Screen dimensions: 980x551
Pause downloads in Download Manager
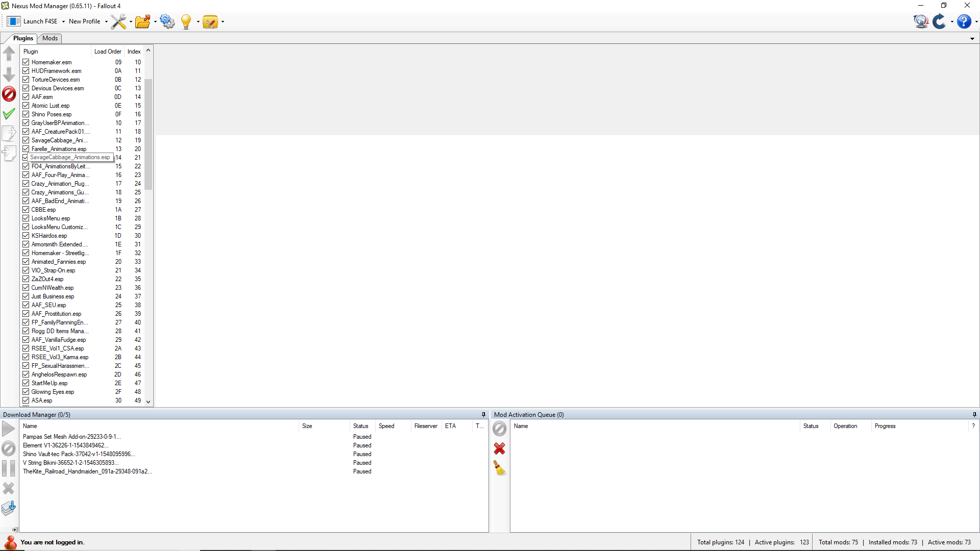9,468
